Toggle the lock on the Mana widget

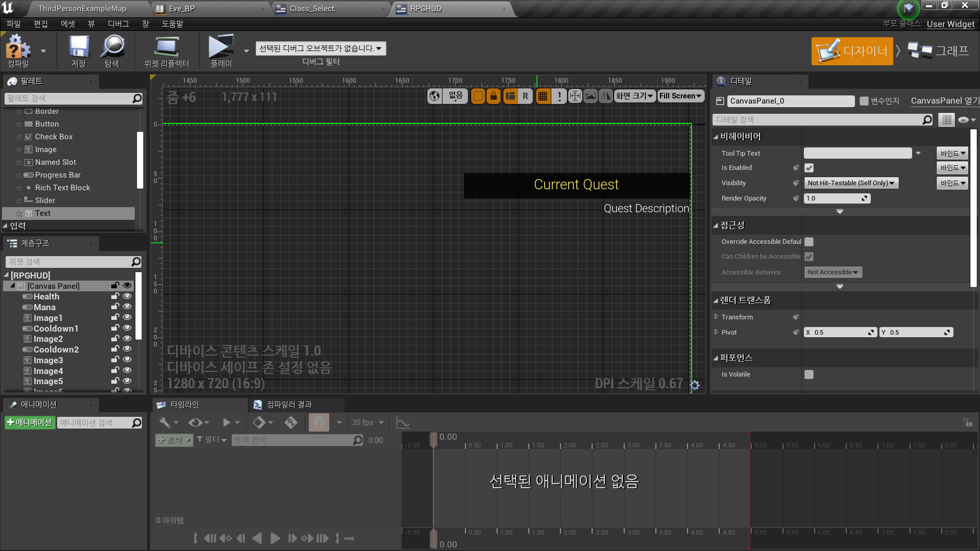click(x=115, y=307)
